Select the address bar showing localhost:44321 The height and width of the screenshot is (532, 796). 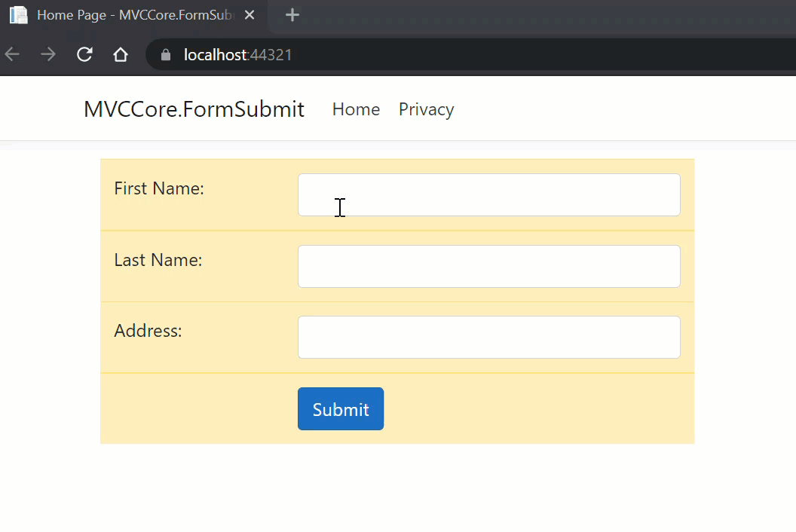pyautogui.click(x=238, y=54)
